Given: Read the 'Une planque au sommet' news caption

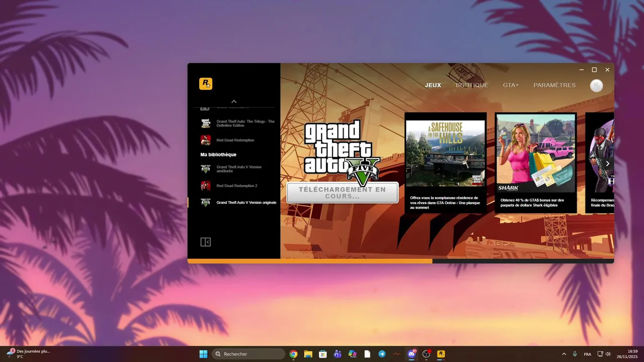Looking at the screenshot, I should pos(445,203).
